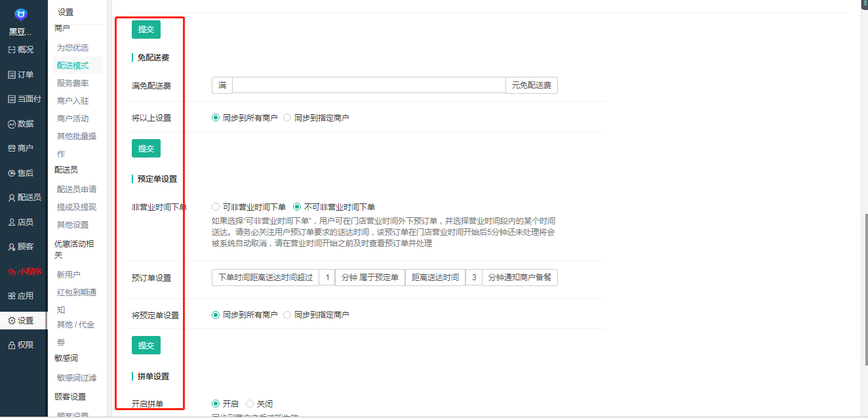Click the 满免配送费 amount input field
Screen dimensions: 868x418
point(369,85)
